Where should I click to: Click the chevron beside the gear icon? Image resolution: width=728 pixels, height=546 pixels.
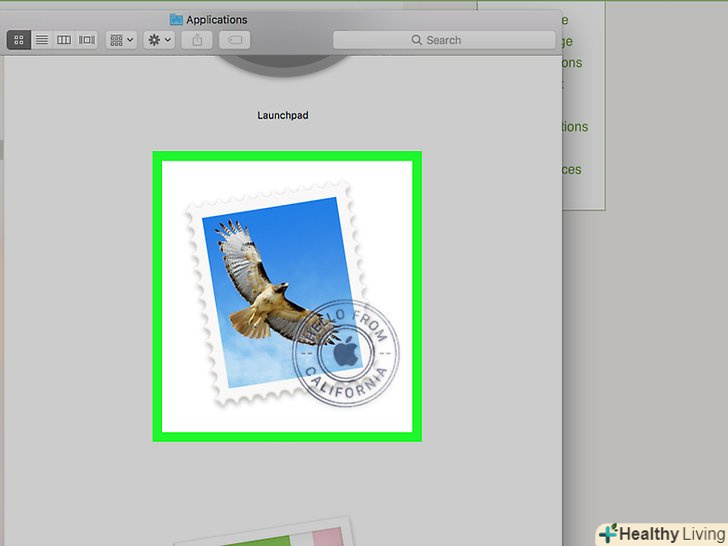coord(168,40)
